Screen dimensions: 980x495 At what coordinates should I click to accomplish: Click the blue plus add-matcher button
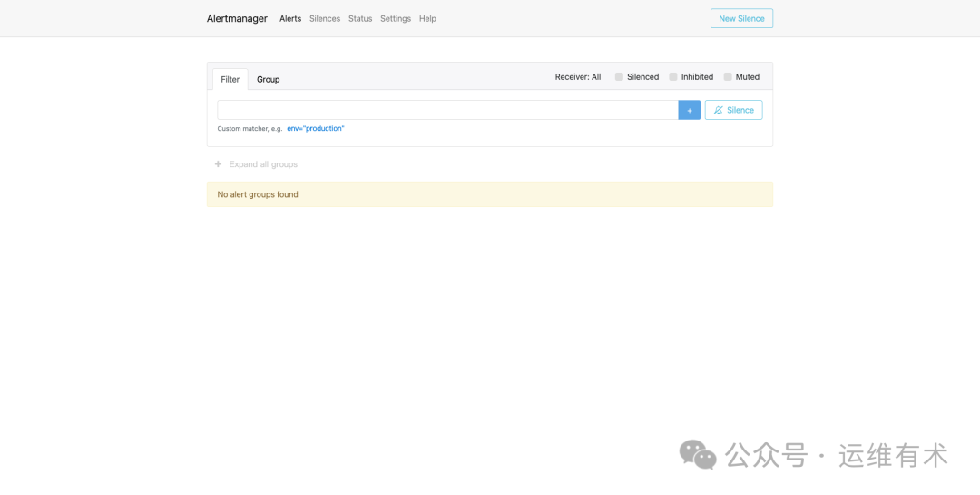(690, 110)
